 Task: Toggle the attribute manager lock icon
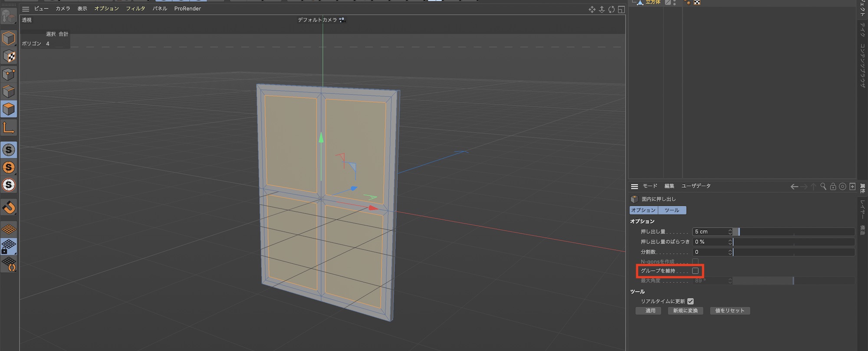coord(833,186)
